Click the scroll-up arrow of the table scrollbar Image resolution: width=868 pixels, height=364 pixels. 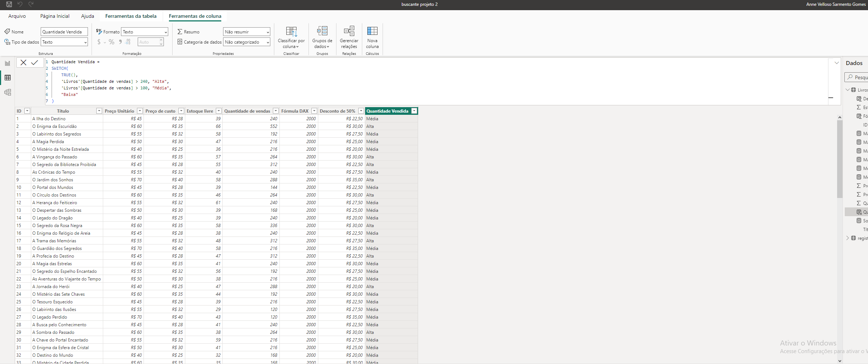tap(840, 117)
